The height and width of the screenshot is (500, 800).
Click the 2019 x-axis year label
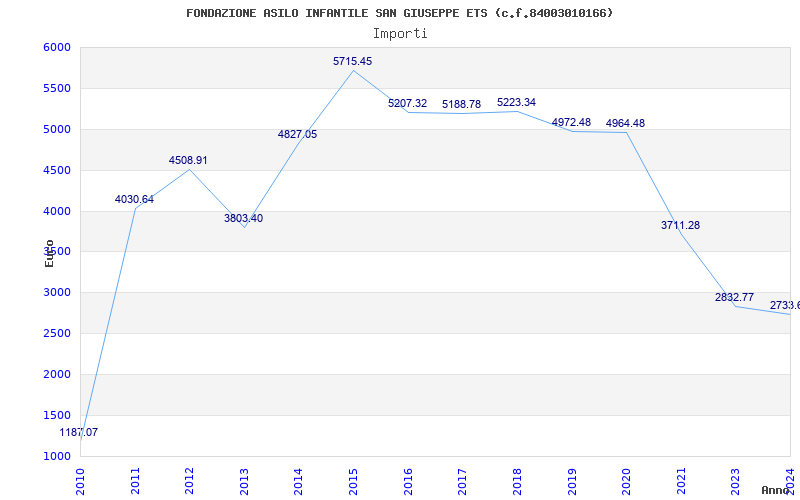tap(571, 482)
